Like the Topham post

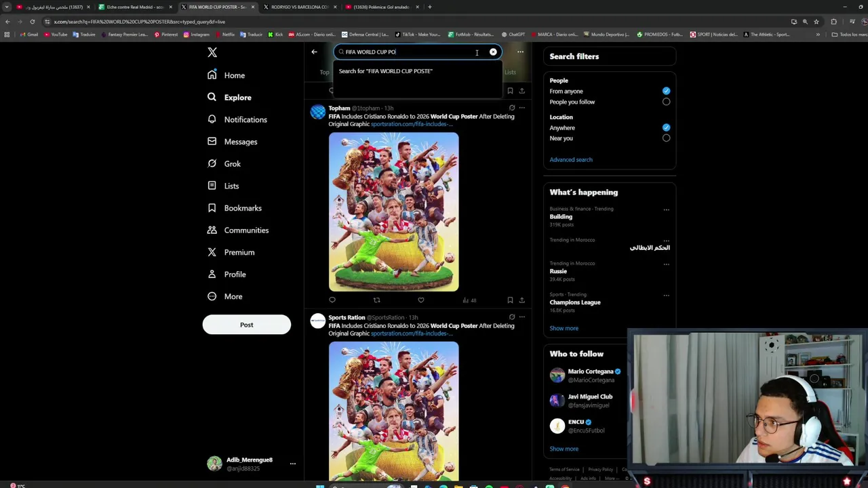click(x=421, y=300)
